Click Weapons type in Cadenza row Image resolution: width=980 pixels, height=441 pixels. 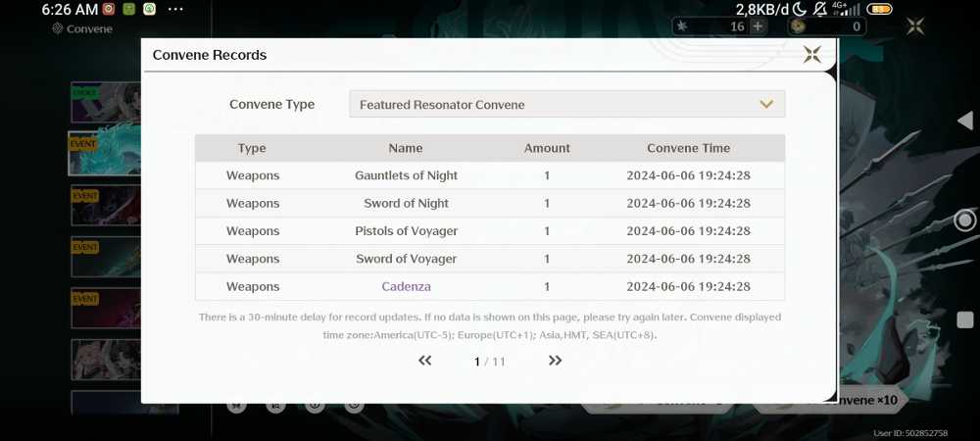pos(253,287)
